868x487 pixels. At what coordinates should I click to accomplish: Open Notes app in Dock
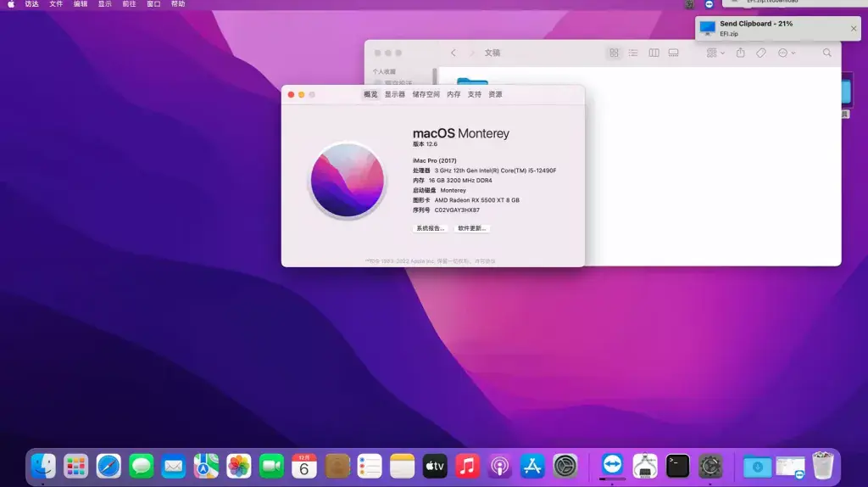tap(403, 466)
